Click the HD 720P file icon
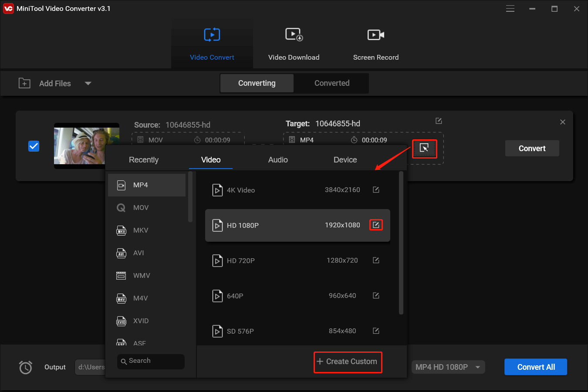This screenshot has width=588, height=392. (x=217, y=261)
